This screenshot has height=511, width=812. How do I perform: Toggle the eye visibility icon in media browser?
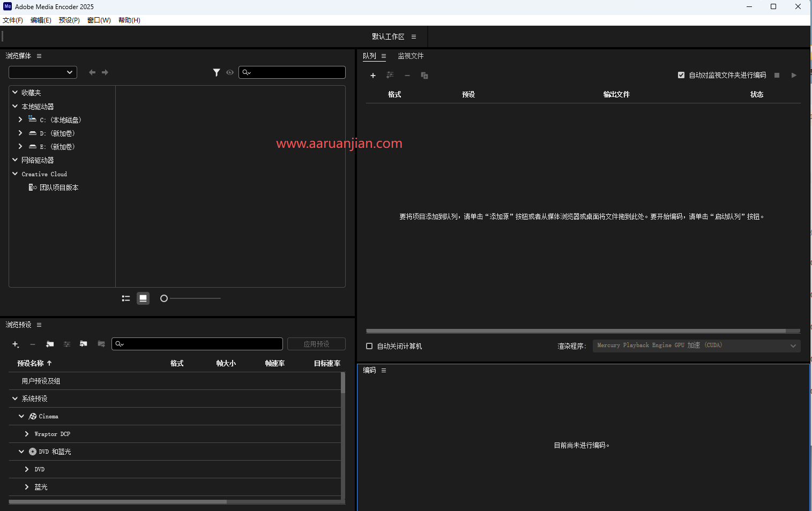230,72
